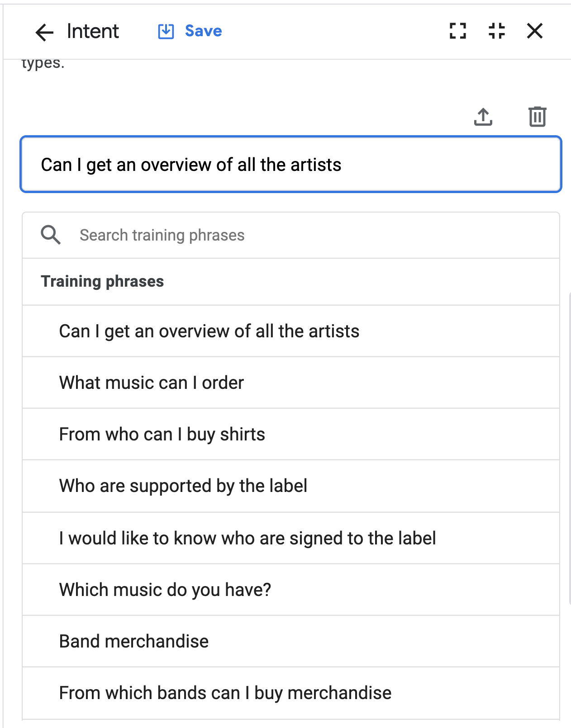Click the Save button
This screenshot has height=728, width=571.
coord(203,31)
